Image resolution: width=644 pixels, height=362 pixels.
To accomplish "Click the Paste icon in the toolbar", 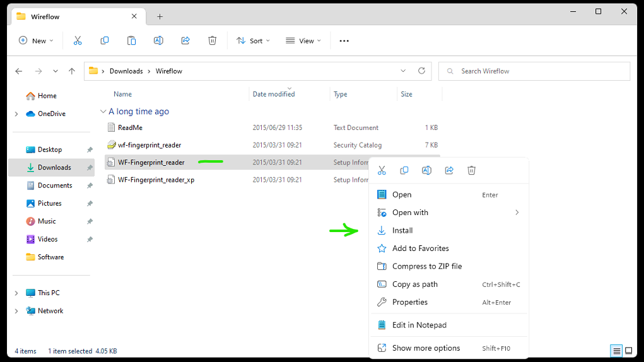I will coord(131,40).
